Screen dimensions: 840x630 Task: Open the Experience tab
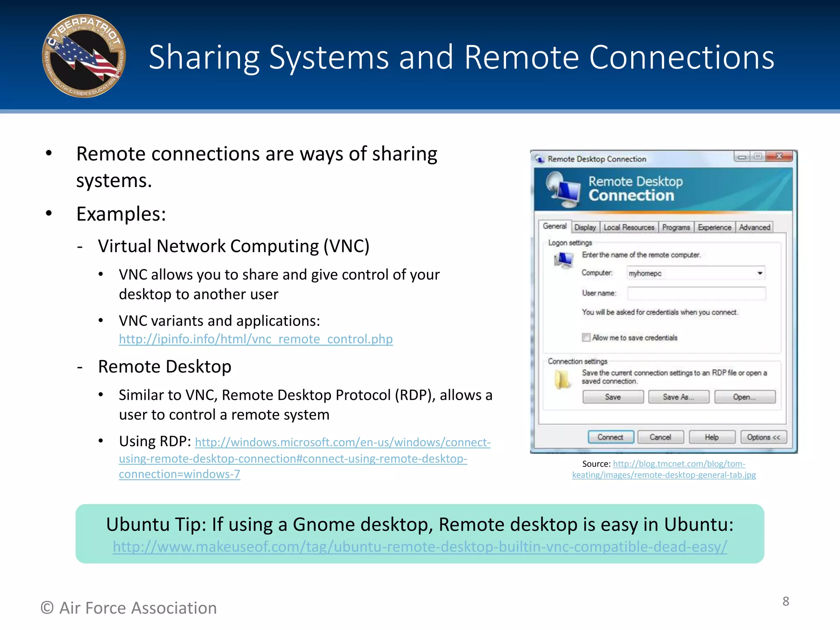pos(714,227)
